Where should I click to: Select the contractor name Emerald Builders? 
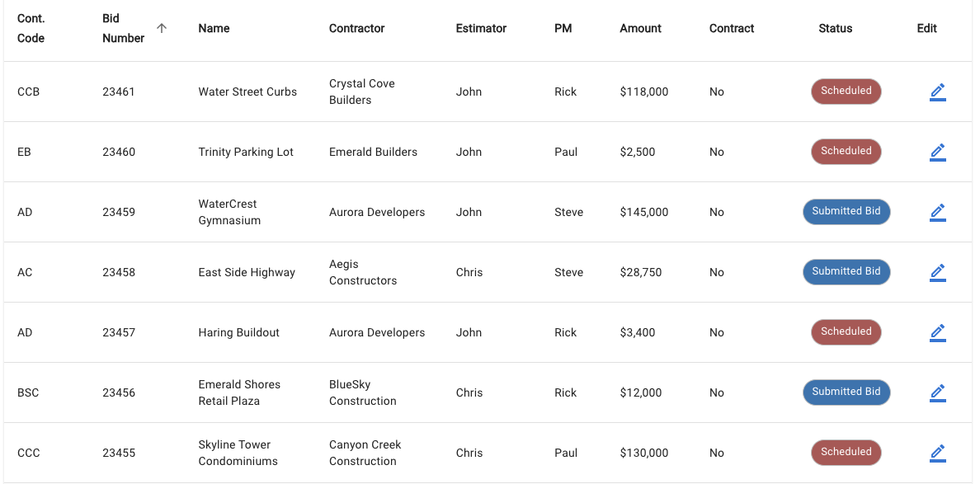pyautogui.click(x=371, y=152)
